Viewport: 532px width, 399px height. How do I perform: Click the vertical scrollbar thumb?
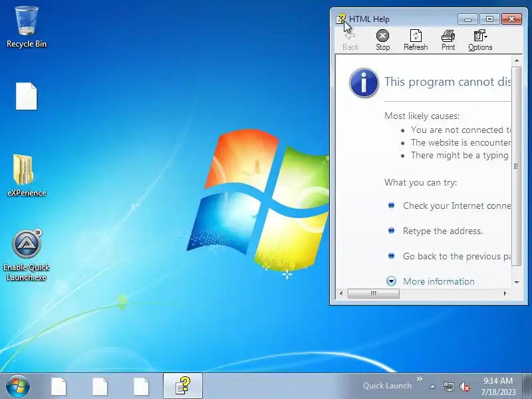point(517,166)
